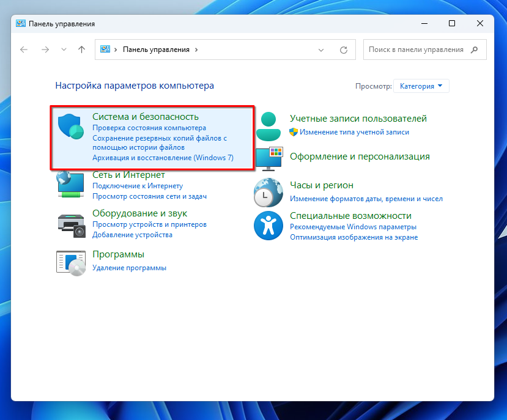
Task: Open the User Accounts person icon
Action: click(x=268, y=127)
